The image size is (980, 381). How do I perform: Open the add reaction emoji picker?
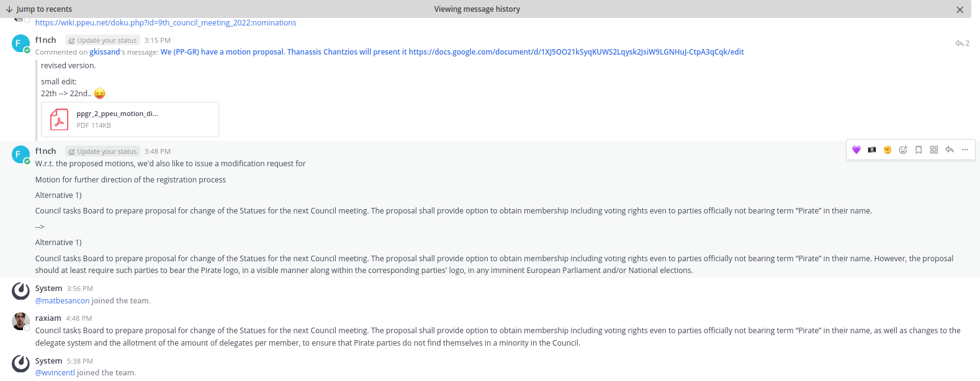[x=903, y=150]
